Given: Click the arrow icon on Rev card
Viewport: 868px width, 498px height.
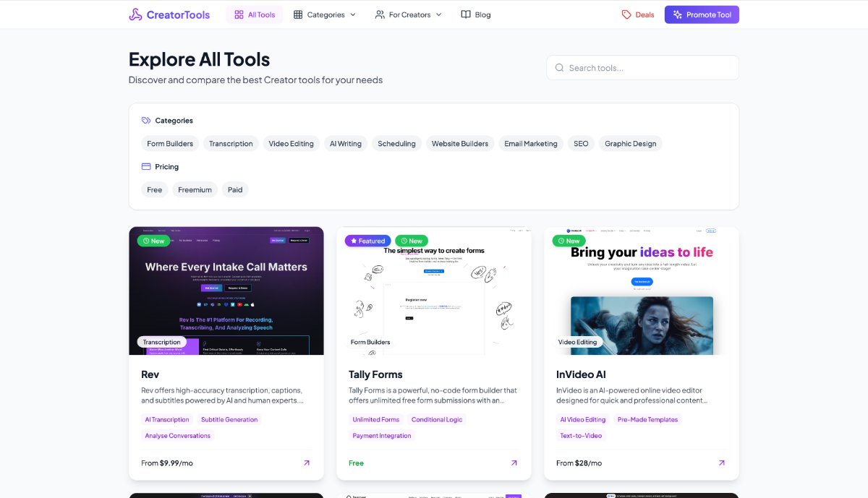Looking at the screenshot, I should tap(307, 463).
